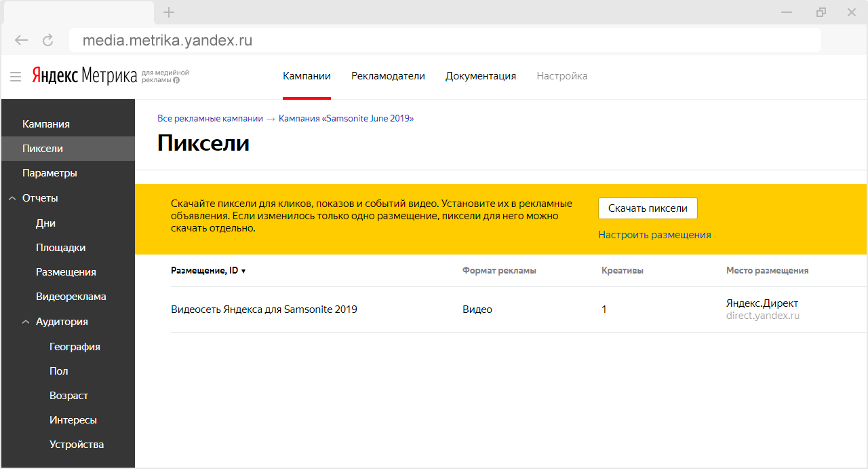Follow the Настроить размещения link
Screen dimensions: 868x469
pos(654,234)
